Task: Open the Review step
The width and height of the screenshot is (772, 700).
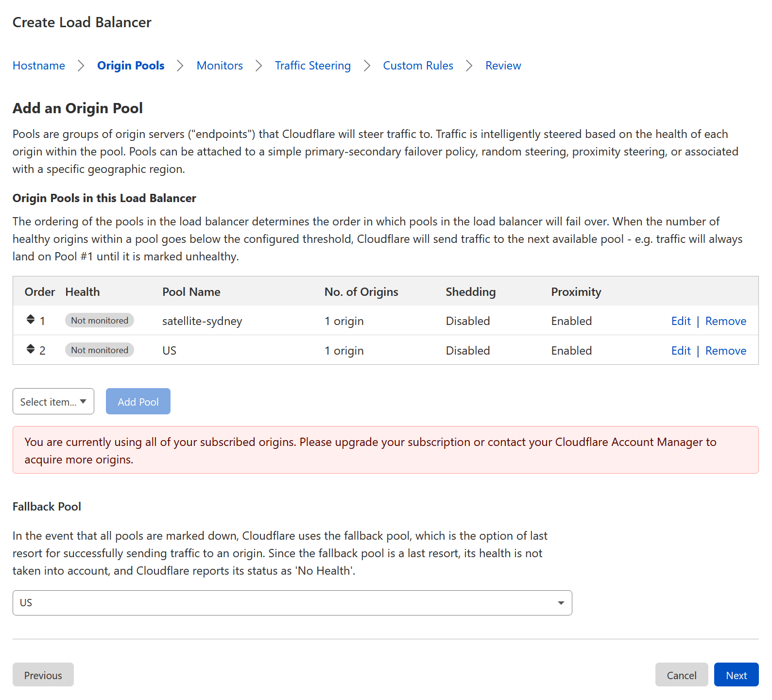Action: tap(503, 66)
